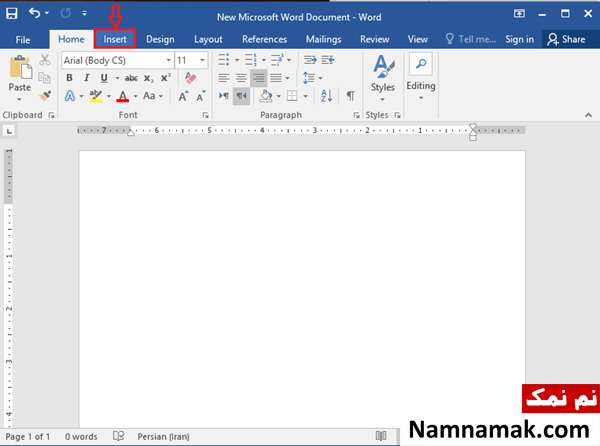The image size is (600, 446).
Task: Open the Insert ribbon tab
Action: point(115,39)
